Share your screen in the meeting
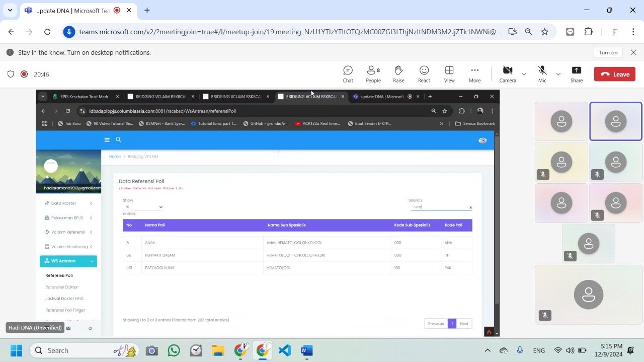 point(577,74)
